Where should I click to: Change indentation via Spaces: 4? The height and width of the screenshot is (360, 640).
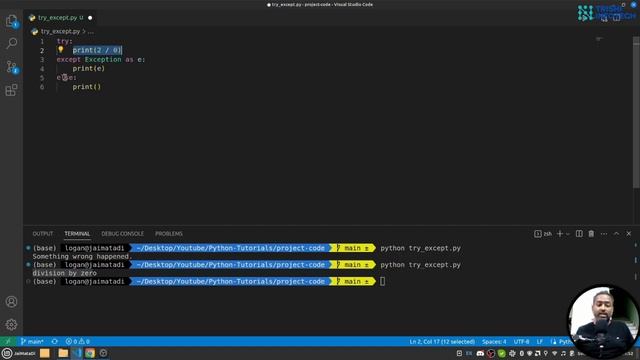coord(494,341)
